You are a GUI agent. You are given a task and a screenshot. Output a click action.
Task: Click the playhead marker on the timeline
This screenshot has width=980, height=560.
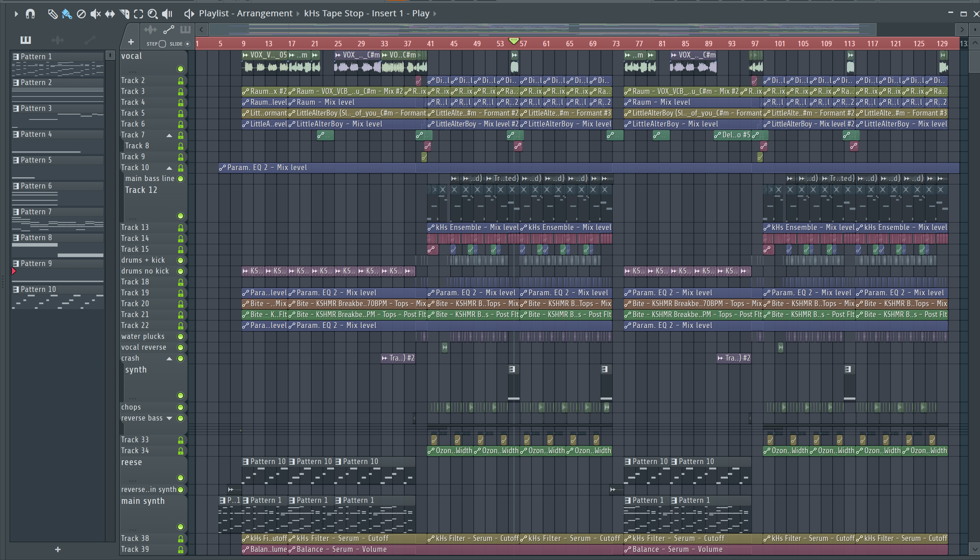point(514,41)
